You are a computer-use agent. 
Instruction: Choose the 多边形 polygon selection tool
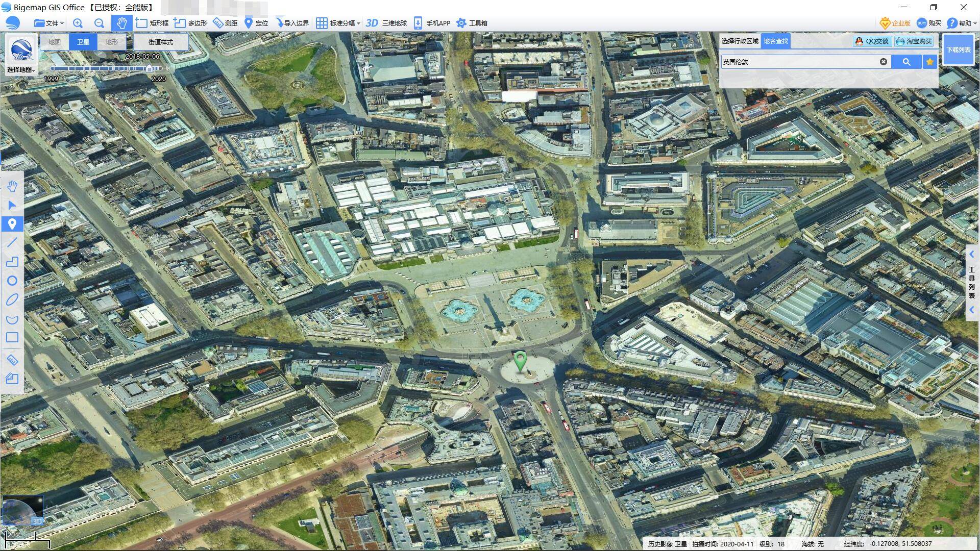[x=190, y=23]
